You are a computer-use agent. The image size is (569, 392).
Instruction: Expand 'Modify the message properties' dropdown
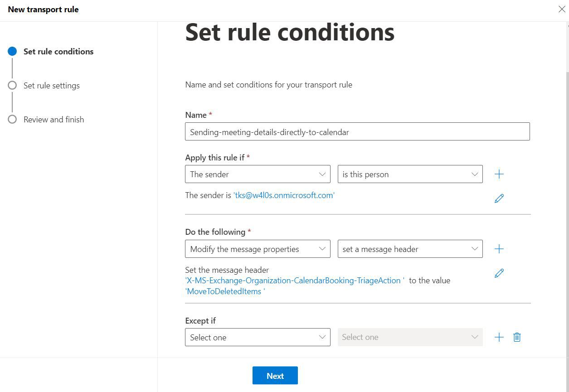[x=258, y=249]
